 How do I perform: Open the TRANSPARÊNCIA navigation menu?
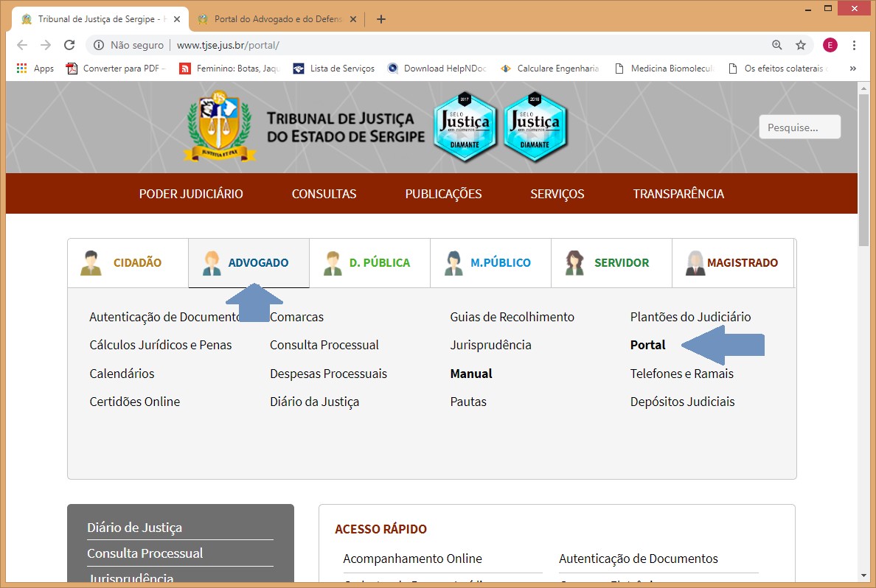(x=678, y=194)
